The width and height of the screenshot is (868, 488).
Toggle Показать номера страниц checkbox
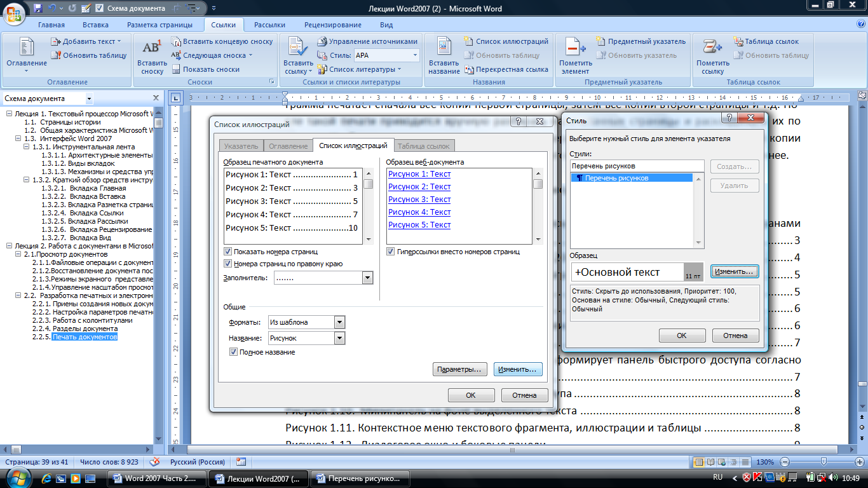tap(228, 252)
